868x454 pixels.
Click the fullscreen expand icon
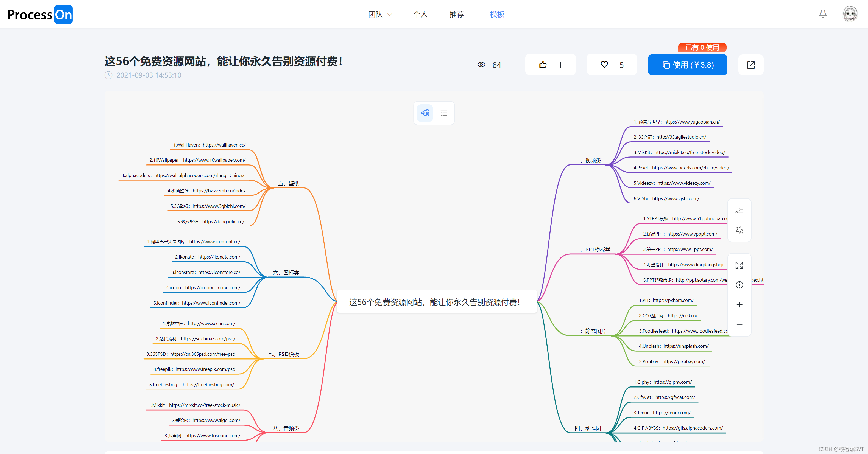(x=739, y=265)
